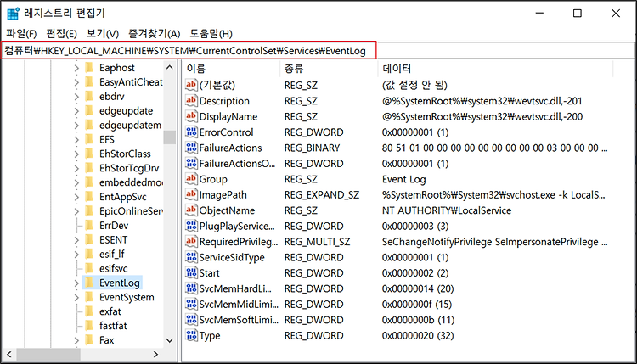Expand the ebdrv tree node
The height and width of the screenshot is (364, 637).
coord(76,97)
